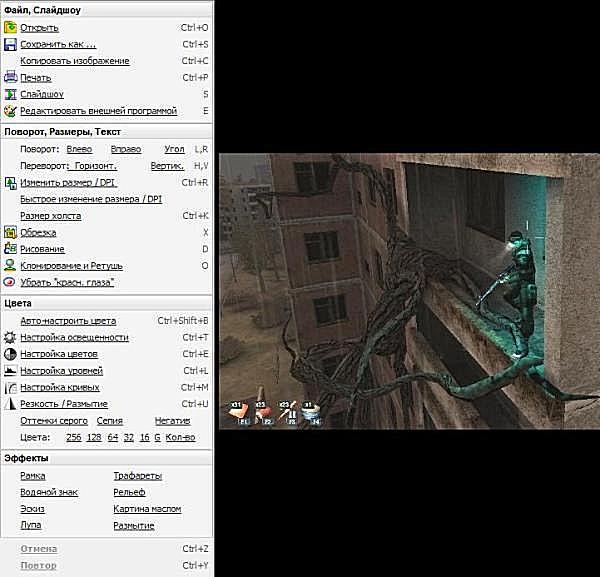Flip image using the Горизонт. link
The width and height of the screenshot is (600, 577).
click(93, 166)
